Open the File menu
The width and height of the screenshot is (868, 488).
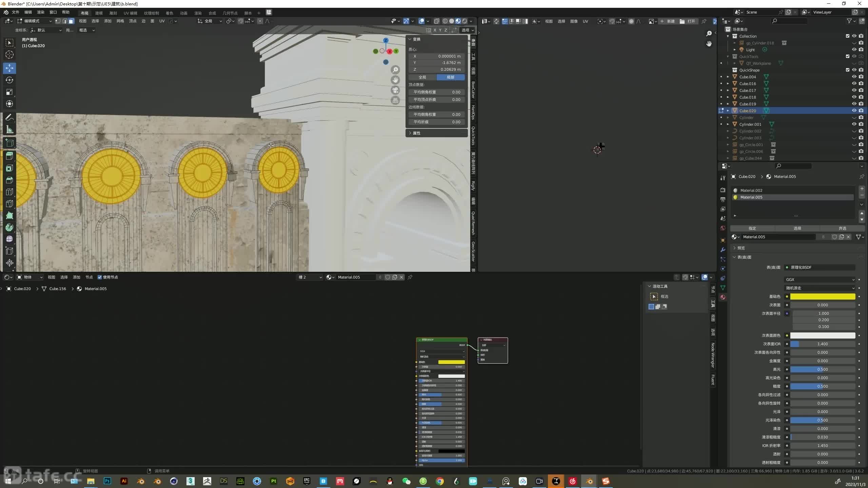click(x=16, y=12)
